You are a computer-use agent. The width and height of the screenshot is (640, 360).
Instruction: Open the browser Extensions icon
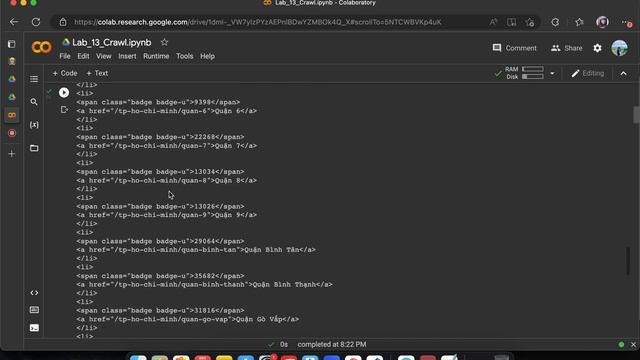click(555, 22)
